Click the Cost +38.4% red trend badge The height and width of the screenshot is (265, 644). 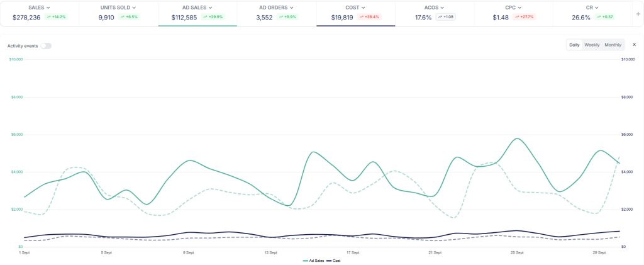click(x=370, y=17)
